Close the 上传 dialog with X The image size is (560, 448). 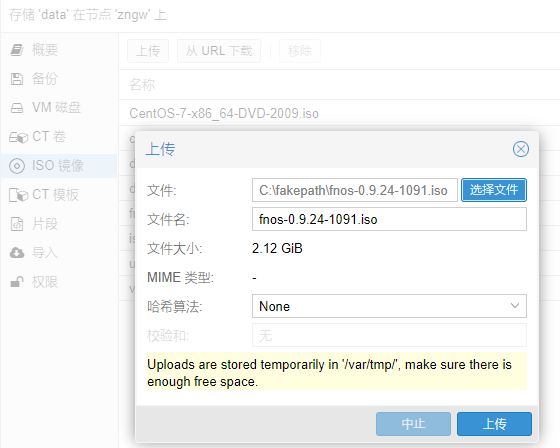521,149
